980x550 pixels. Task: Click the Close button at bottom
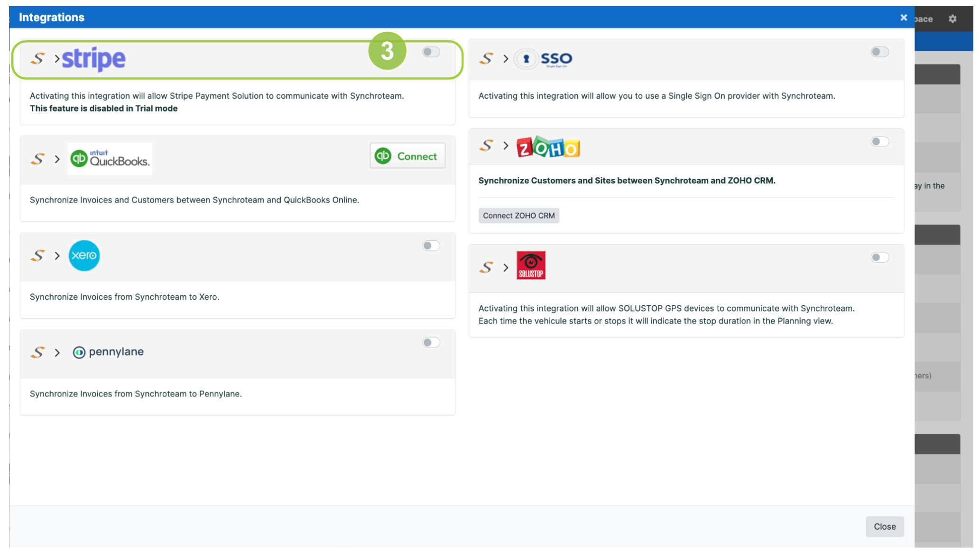coord(885,526)
